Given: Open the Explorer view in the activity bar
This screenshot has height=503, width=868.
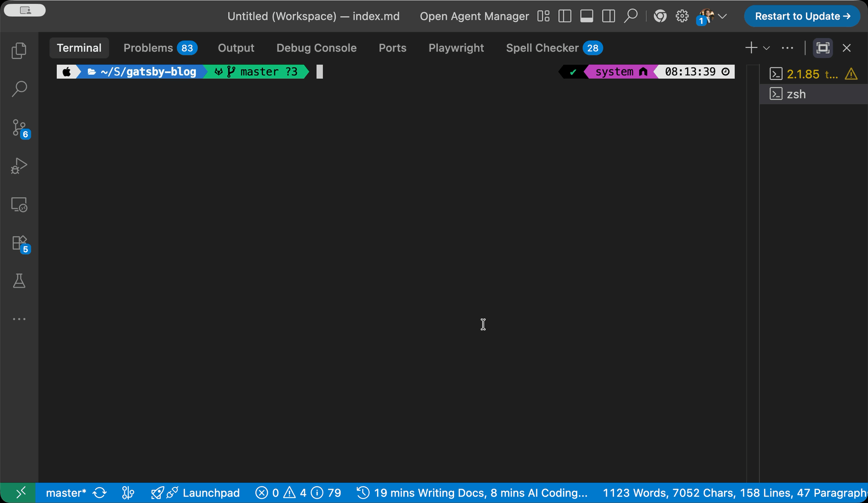Looking at the screenshot, I should pyautogui.click(x=19, y=50).
